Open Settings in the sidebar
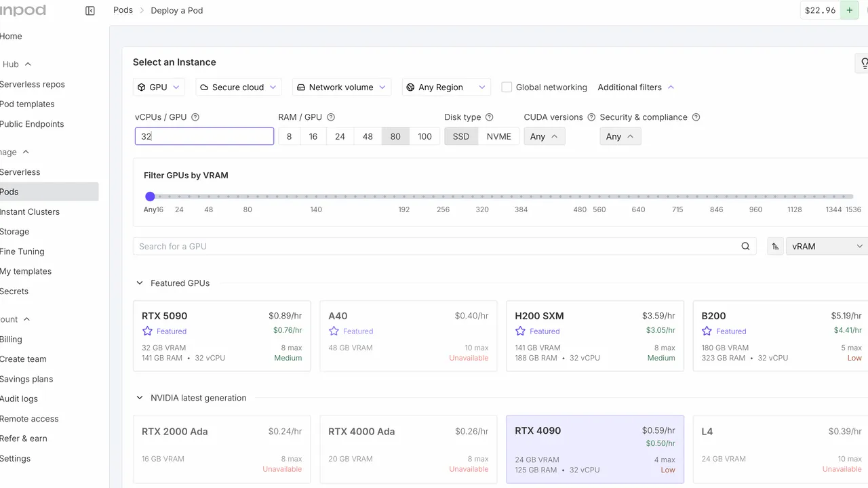The height and width of the screenshot is (488, 868). pos(16,459)
